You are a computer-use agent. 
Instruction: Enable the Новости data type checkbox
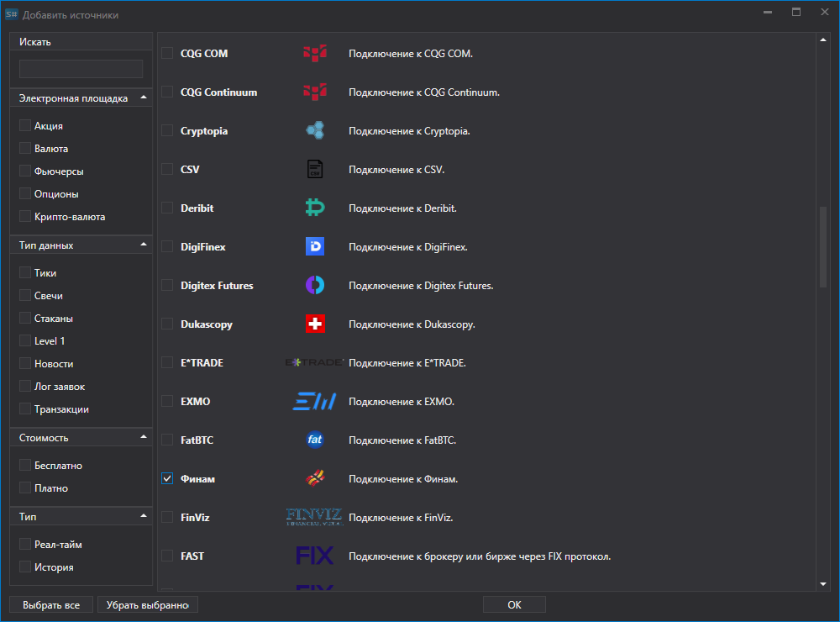25,363
